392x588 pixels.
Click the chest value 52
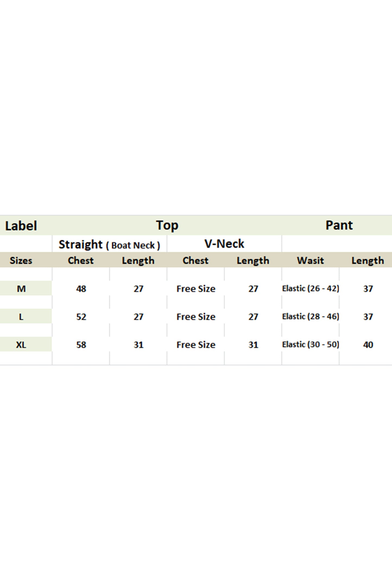click(x=81, y=317)
